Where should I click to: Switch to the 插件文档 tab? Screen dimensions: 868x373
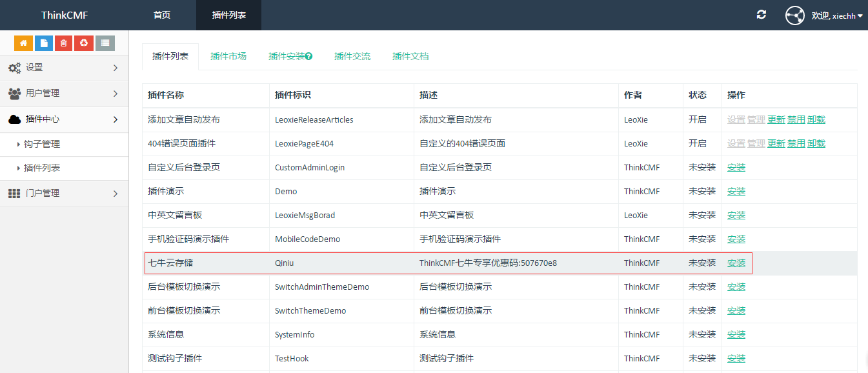(410, 56)
